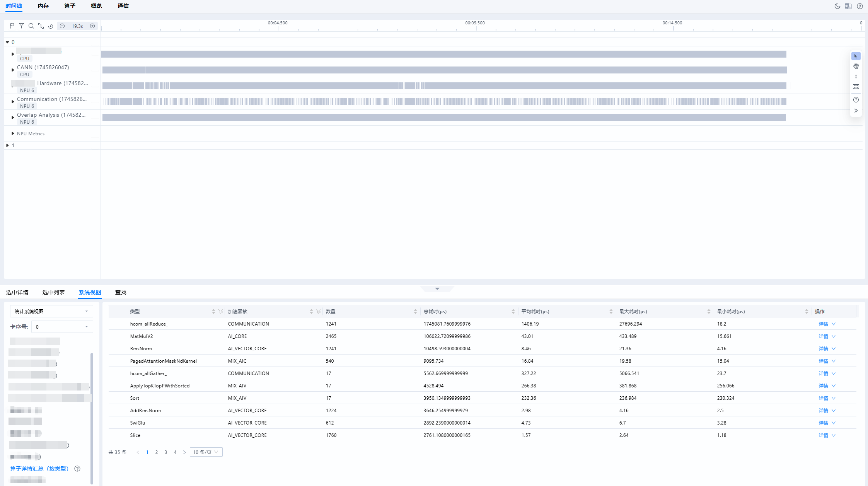
Task: Sort by 加速器核 column
Action: pos(311,311)
